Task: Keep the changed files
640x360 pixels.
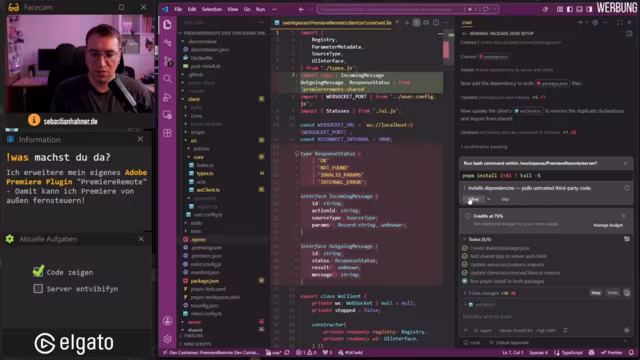Action: click(x=596, y=293)
